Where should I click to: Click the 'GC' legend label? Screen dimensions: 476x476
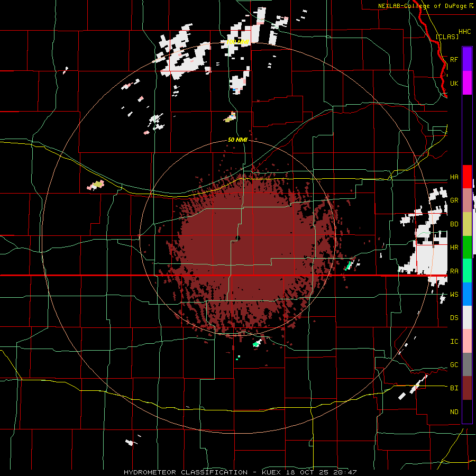pos(454,365)
